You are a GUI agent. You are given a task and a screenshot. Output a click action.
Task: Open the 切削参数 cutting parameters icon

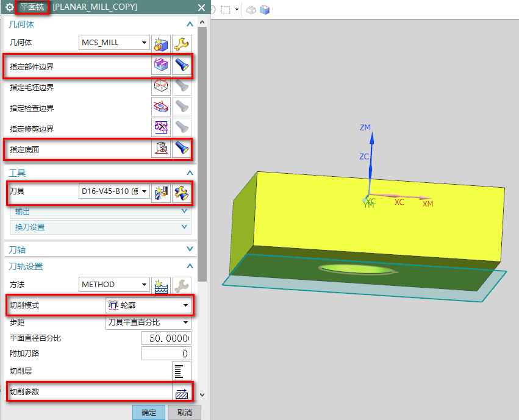[181, 392]
